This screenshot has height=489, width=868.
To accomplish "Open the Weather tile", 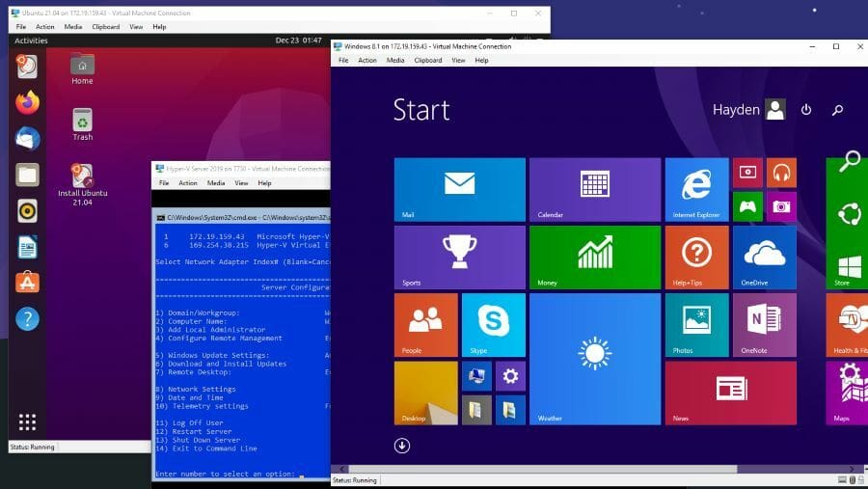I will click(x=594, y=359).
